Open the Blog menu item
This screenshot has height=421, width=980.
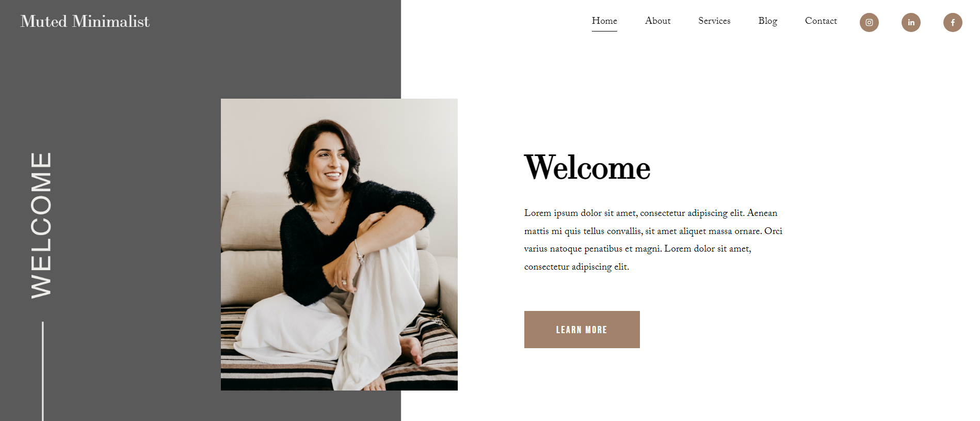click(767, 21)
